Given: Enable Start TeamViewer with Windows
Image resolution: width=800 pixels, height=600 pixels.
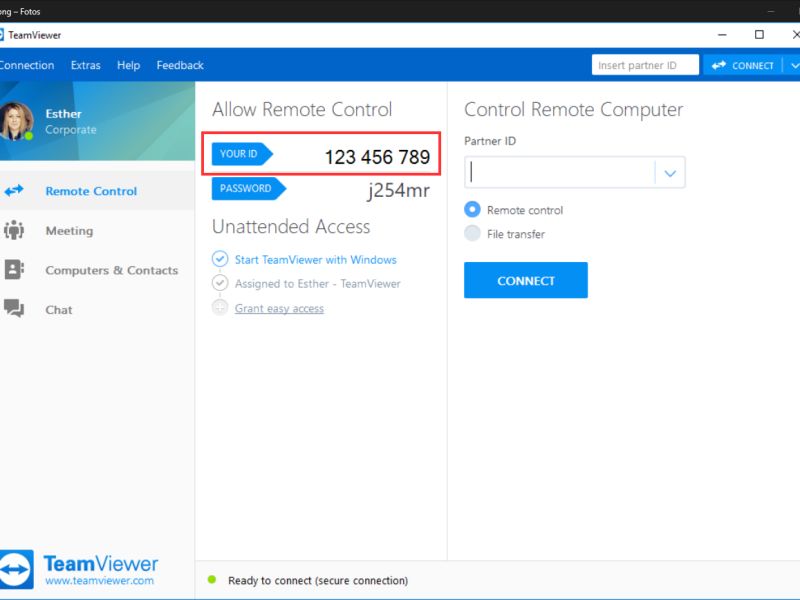Looking at the screenshot, I should tap(221, 258).
